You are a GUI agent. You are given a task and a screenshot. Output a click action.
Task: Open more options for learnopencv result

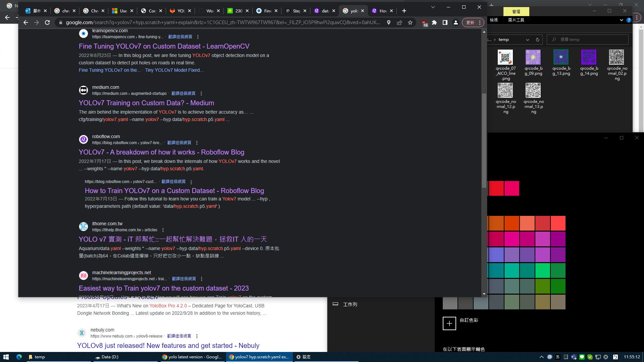click(x=198, y=37)
